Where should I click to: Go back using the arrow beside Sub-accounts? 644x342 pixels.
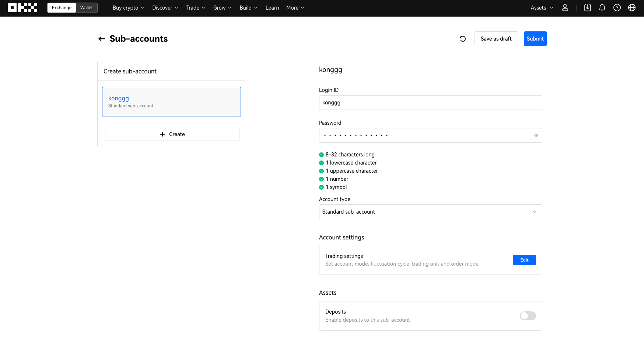coord(102,39)
